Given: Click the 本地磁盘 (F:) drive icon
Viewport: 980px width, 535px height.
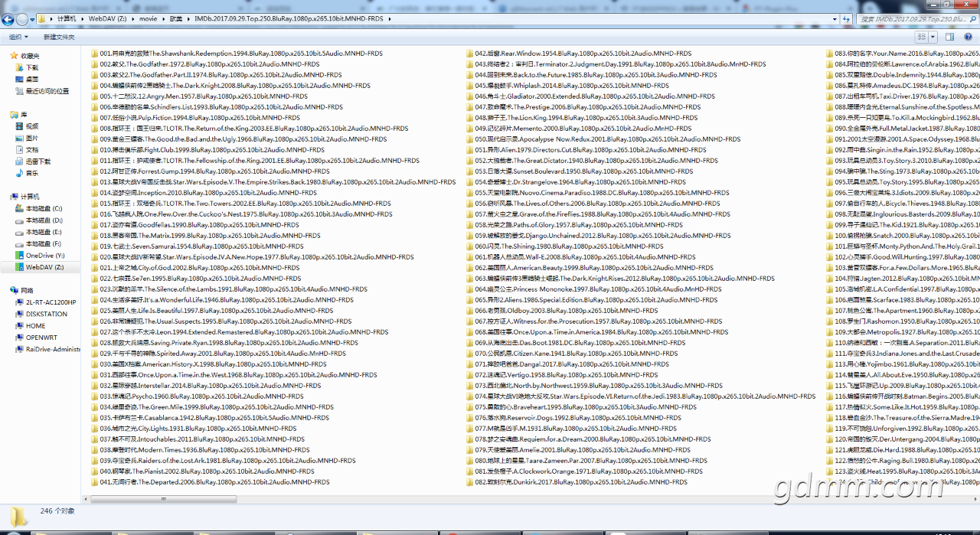Looking at the screenshot, I should tap(19, 243).
